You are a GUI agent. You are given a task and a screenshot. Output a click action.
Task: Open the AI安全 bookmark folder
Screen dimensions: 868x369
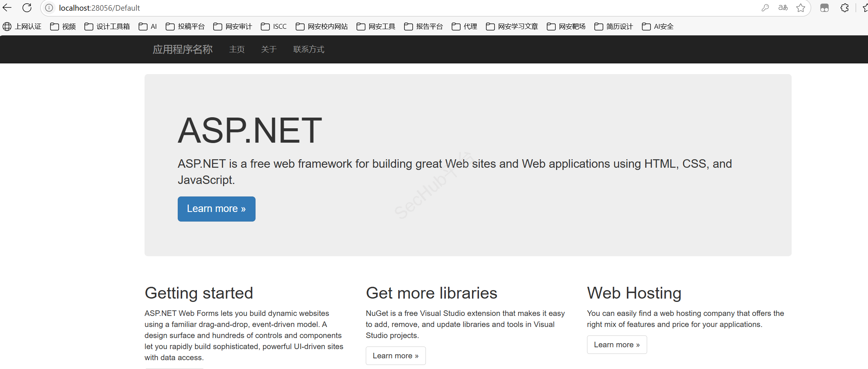pyautogui.click(x=658, y=27)
